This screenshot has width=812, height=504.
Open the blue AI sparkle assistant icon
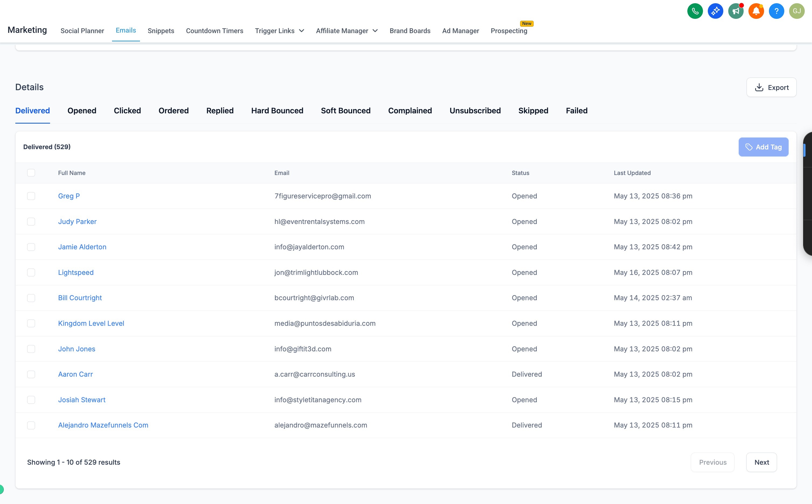(715, 11)
